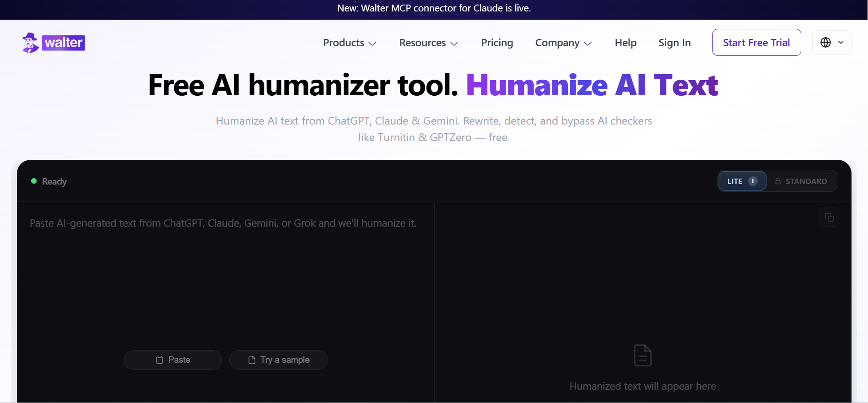Expand the Products menu
The width and height of the screenshot is (868, 403).
tap(350, 43)
